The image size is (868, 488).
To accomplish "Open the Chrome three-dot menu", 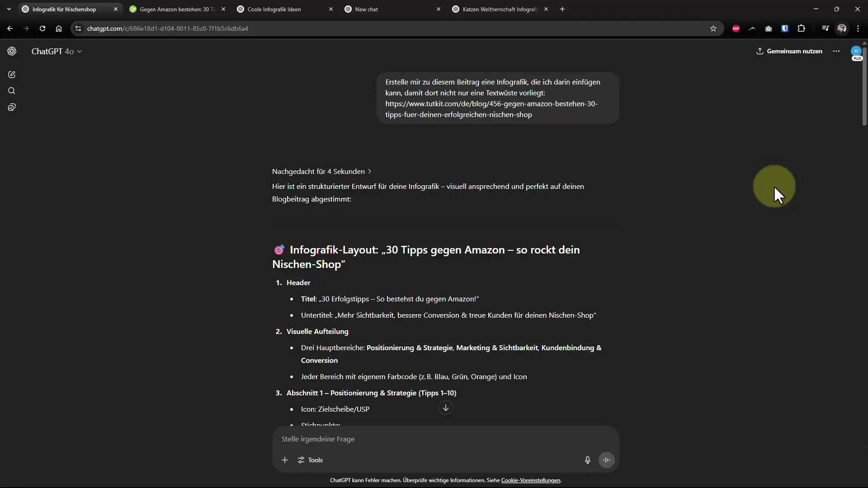I will pos(858,28).
